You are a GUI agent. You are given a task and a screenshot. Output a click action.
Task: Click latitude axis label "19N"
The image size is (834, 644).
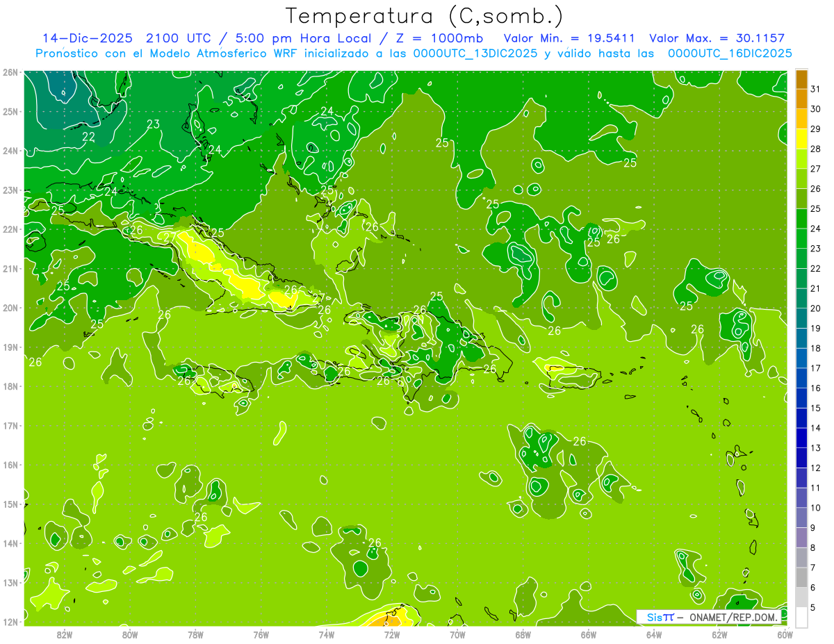10,347
